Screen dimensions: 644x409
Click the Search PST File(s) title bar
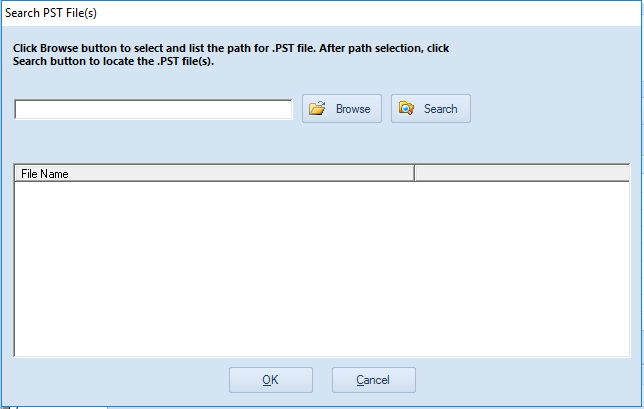(322, 13)
